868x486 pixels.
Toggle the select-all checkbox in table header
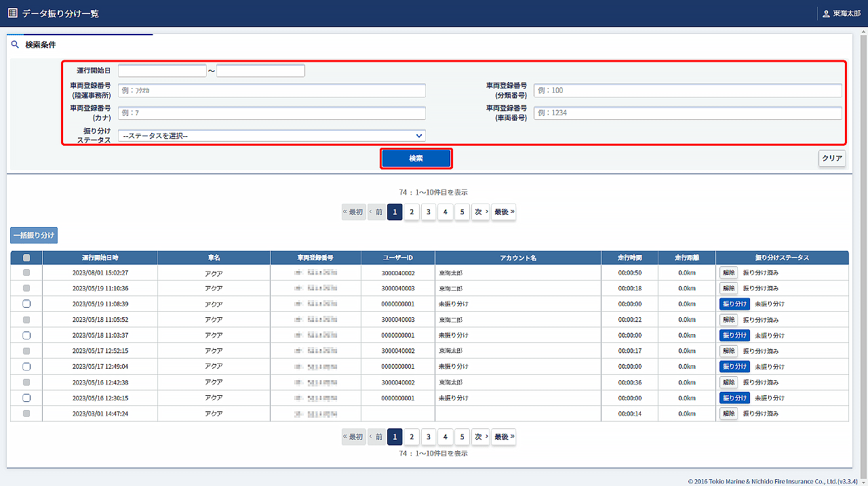pos(26,258)
